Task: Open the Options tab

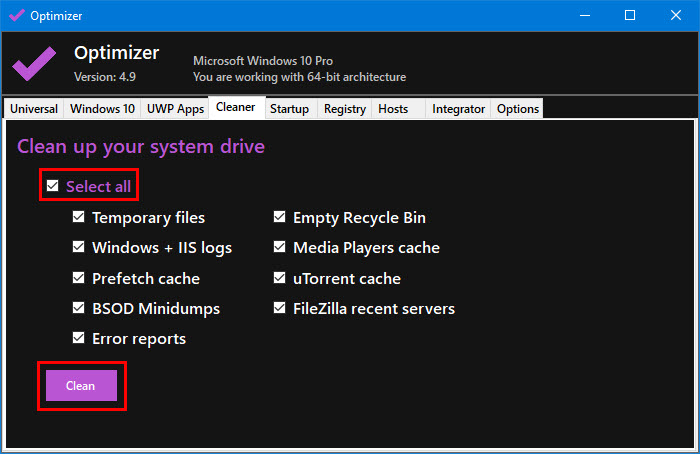Action: point(517,109)
